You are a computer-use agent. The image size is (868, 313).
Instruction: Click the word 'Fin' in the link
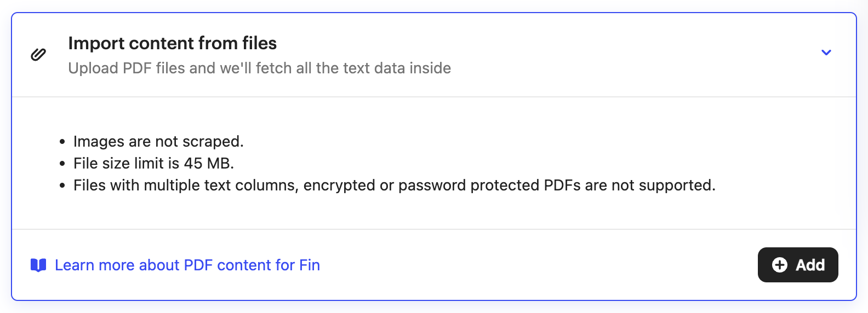pos(310,265)
